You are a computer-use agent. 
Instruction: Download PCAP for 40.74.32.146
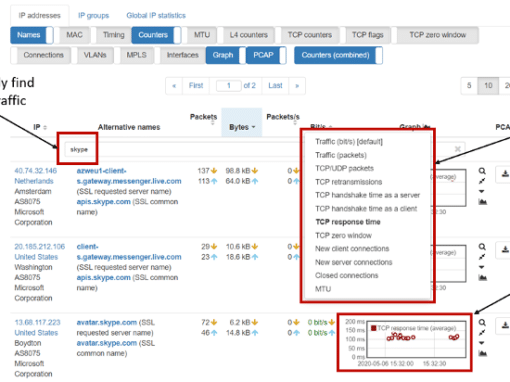coord(505,174)
